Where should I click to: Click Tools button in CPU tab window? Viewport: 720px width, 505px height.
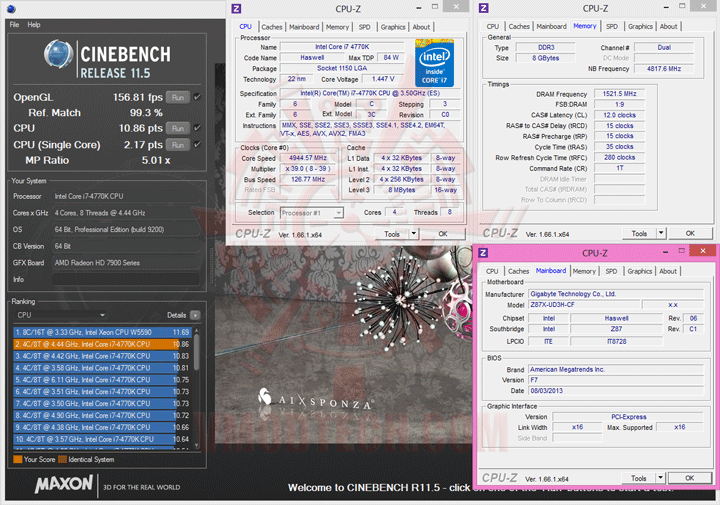click(x=392, y=234)
